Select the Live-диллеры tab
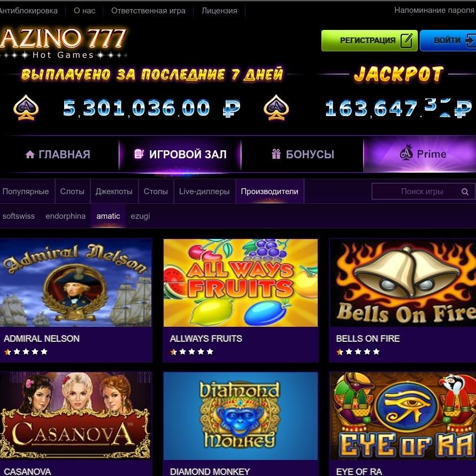The height and width of the screenshot is (476, 476). tap(204, 191)
